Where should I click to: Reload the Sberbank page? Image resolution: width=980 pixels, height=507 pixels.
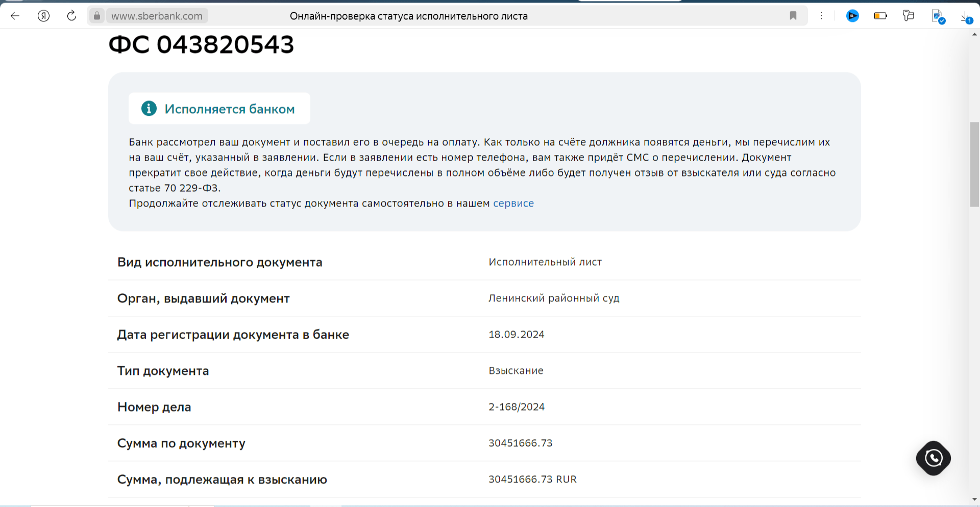coord(71,16)
